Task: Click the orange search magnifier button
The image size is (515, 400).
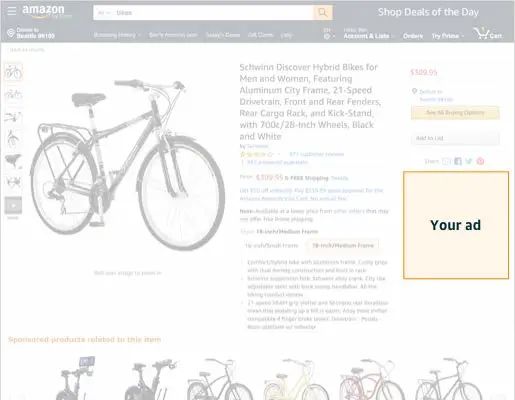Action: tap(322, 13)
